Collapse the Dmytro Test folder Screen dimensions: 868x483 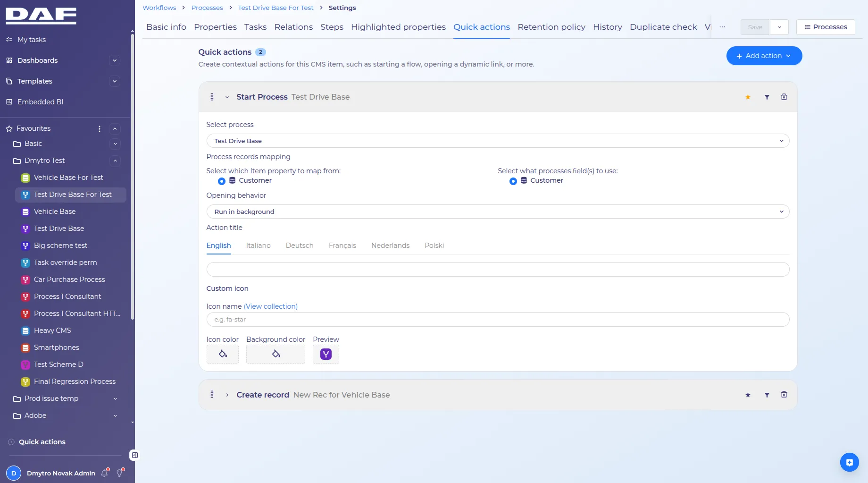(x=115, y=161)
